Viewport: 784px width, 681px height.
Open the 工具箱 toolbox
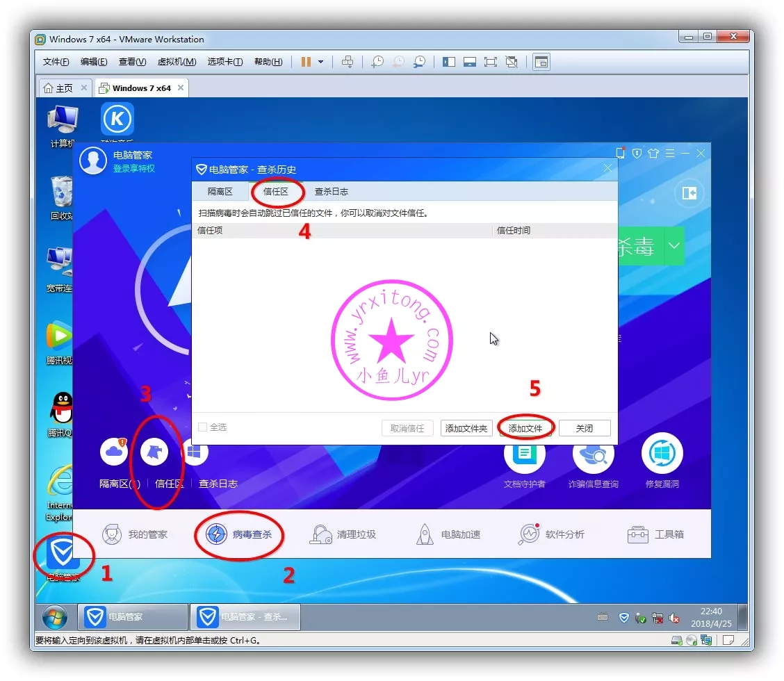tap(655, 534)
